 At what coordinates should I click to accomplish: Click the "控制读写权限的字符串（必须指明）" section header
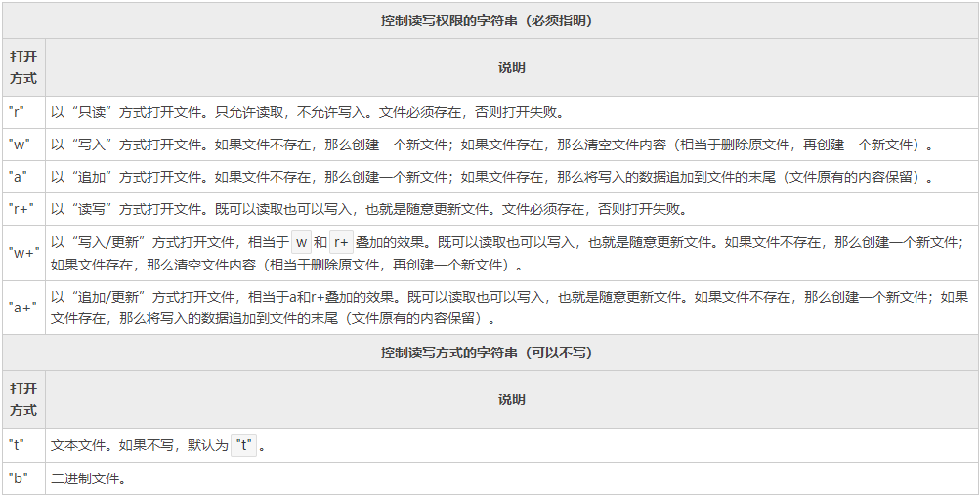490,21
